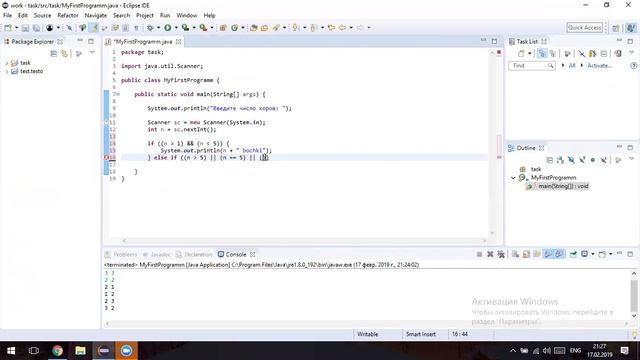Click Sort alphabetically in Outline toolbar
This screenshot has width=640, height=360.
click(x=560, y=160)
